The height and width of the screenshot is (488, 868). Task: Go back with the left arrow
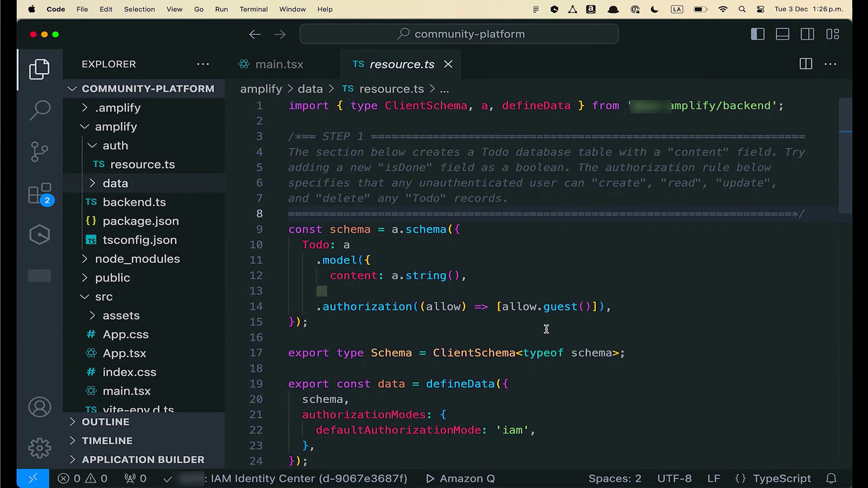(255, 34)
